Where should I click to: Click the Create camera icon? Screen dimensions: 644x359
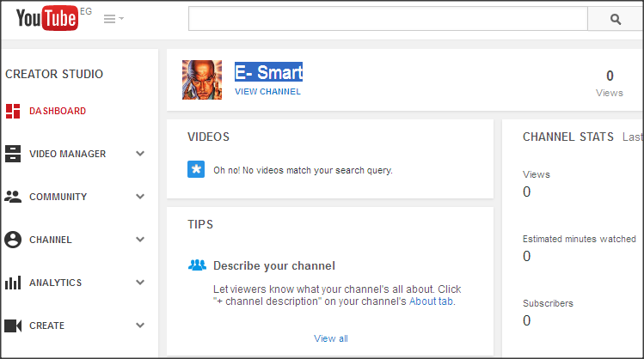point(13,326)
